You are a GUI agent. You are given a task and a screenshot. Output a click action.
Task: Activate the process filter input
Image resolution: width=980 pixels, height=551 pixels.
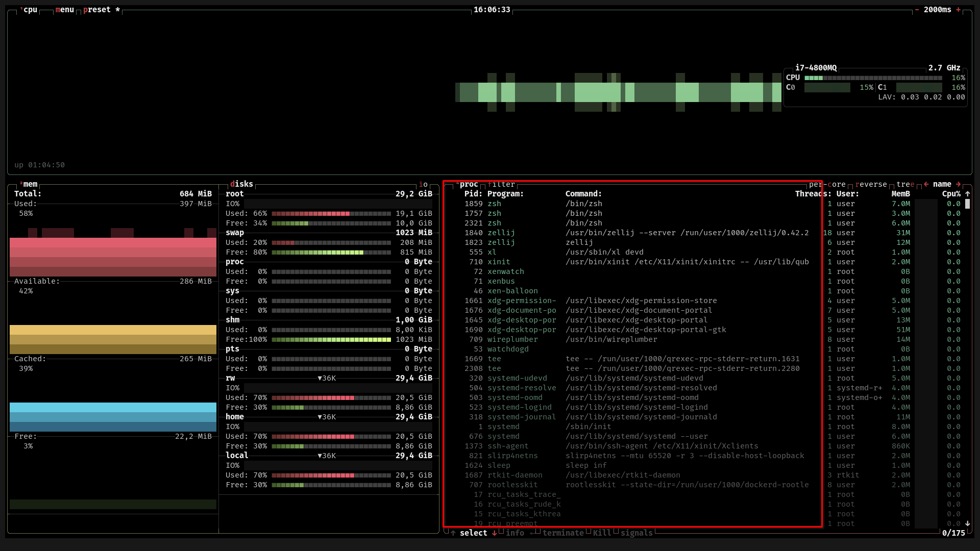click(x=502, y=184)
